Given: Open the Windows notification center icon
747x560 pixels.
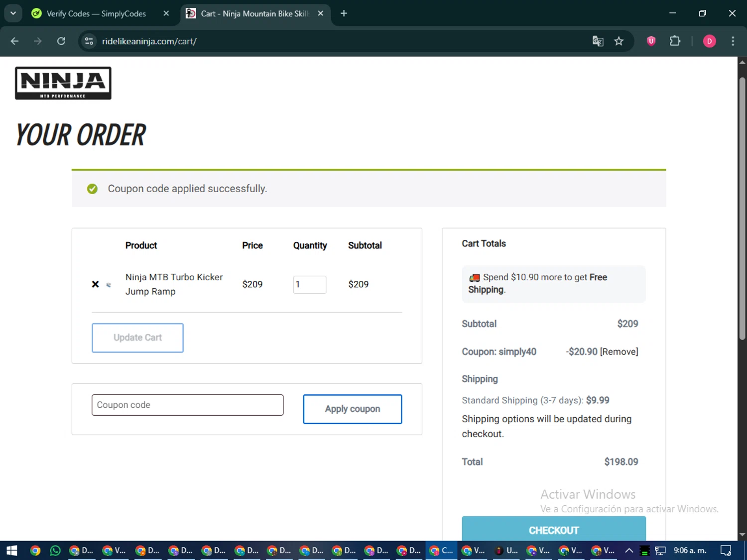Looking at the screenshot, I should (726, 551).
